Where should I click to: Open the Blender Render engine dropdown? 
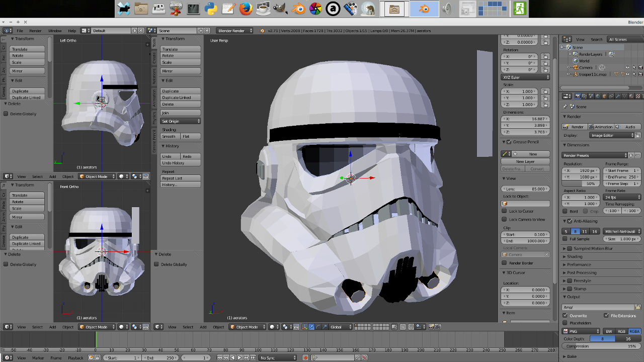pos(234,31)
